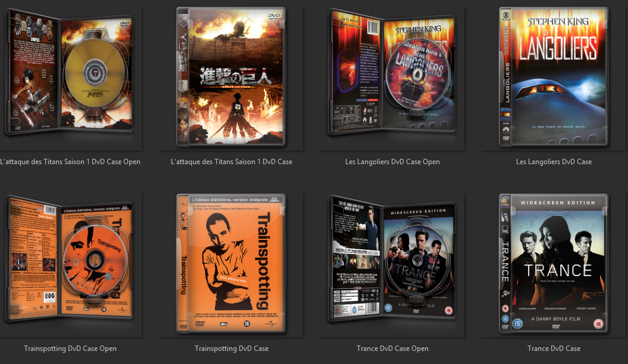628x364 pixels.
Task: Select the Les Langoliers closed DVD case image
Action: 553,76
